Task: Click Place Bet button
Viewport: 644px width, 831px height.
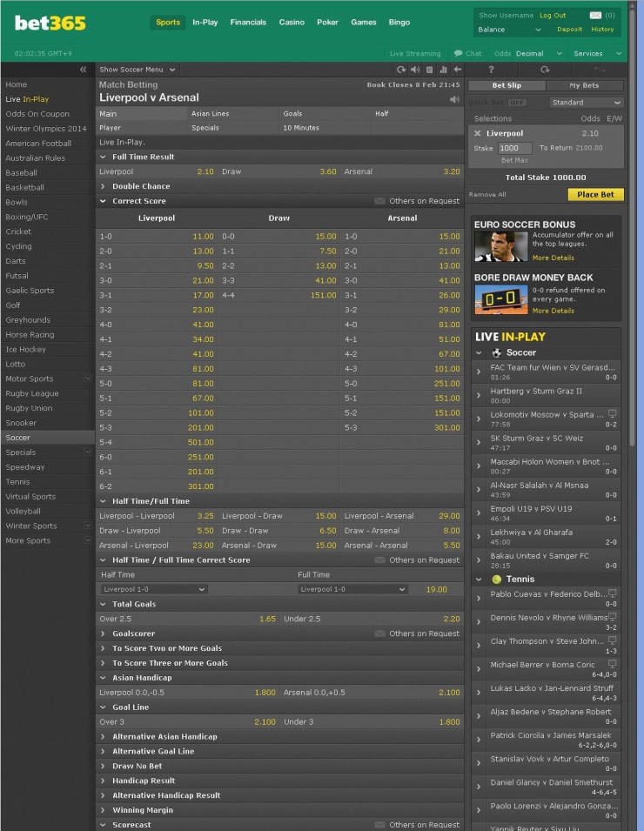Action: tap(596, 195)
